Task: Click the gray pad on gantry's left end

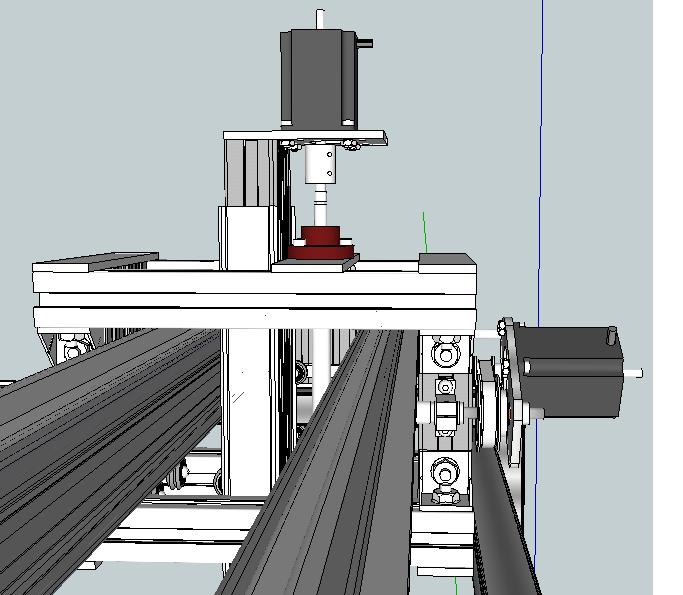Action: [x=95, y=260]
